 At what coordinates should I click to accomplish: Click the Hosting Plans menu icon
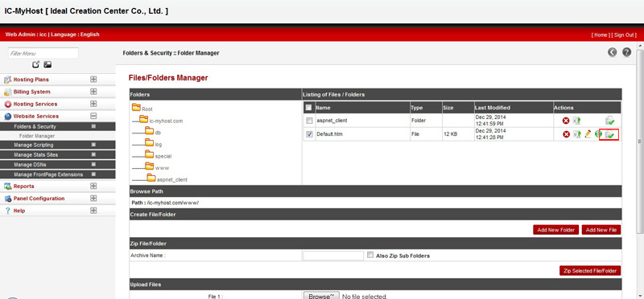[7, 80]
